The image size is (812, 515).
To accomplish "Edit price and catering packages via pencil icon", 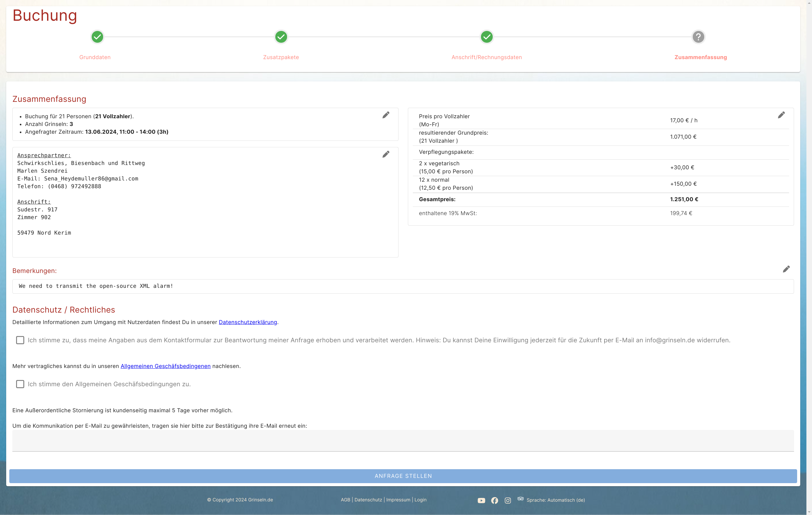I will tap(781, 115).
